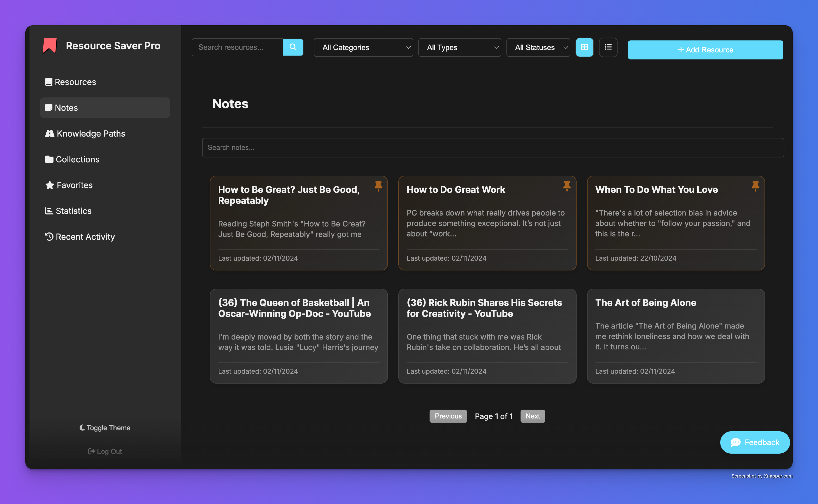Click the Feedback chat bubble icon
Image resolution: width=818 pixels, height=504 pixels.
point(736,442)
